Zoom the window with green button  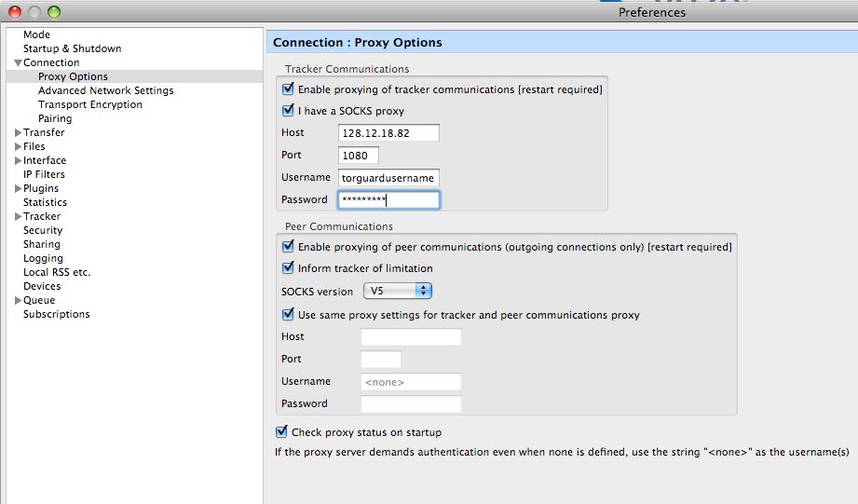click(54, 11)
